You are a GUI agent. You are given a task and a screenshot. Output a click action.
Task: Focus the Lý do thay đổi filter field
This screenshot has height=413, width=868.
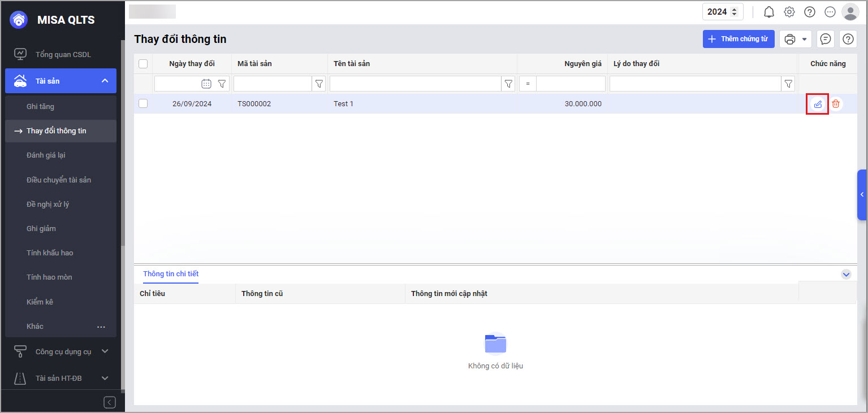696,84
